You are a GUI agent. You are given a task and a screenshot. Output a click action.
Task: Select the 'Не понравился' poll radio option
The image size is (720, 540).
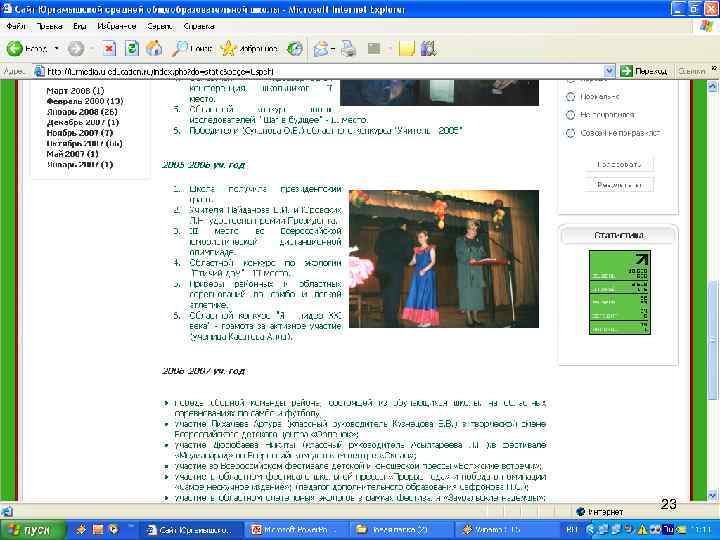pyautogui.click(x=570, y=115)
